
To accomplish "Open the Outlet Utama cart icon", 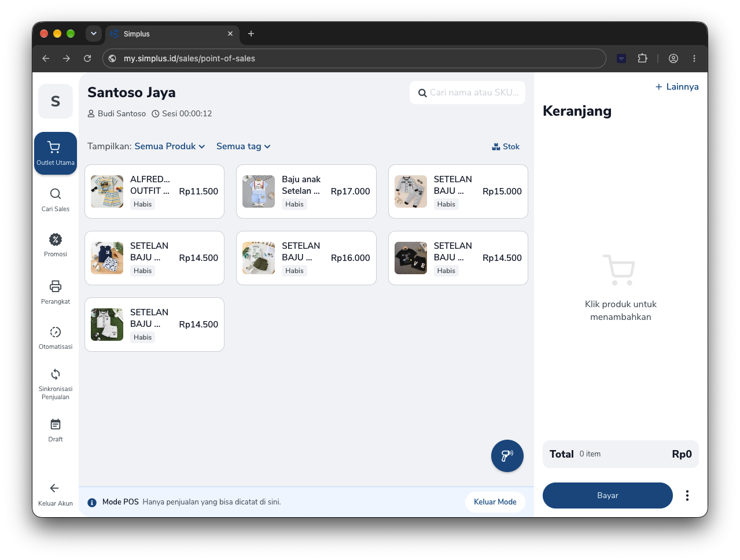I will click(54, 148).
